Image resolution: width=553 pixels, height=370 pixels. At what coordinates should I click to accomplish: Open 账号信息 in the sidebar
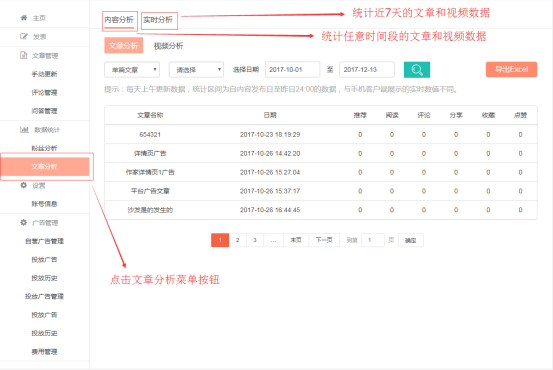point(44,204)
